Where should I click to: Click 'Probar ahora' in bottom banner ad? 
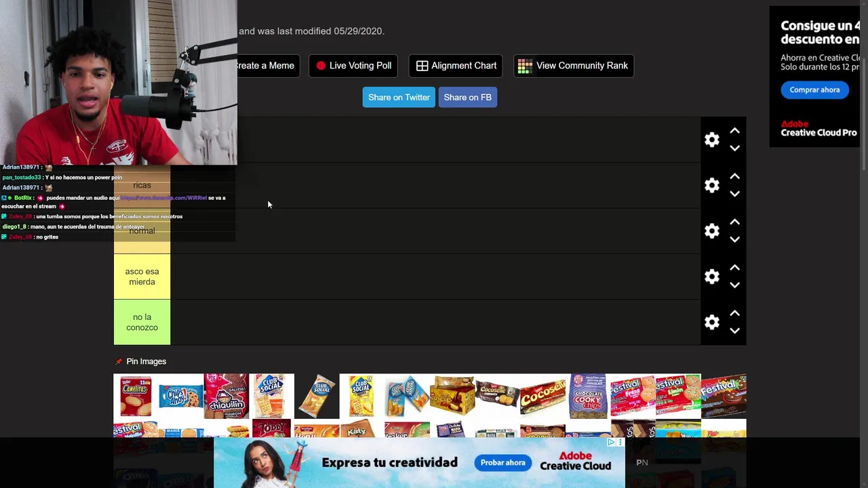pyautogui.click(x=503, y=462)
